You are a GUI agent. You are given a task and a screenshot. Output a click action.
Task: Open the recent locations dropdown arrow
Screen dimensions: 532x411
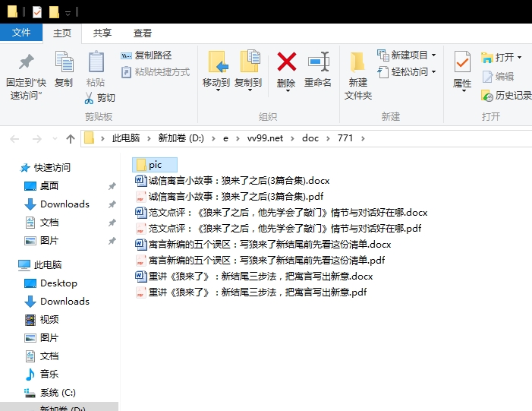(55, 139)
